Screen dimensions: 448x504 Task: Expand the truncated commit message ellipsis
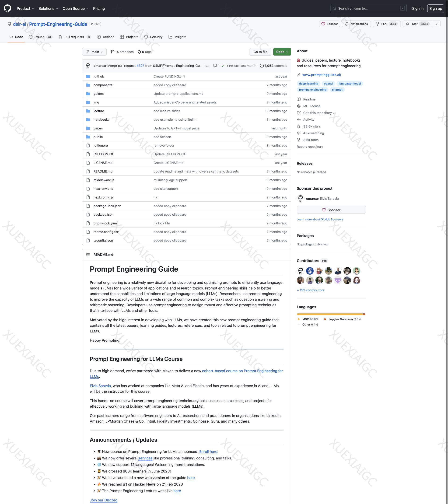click(207, 66)
